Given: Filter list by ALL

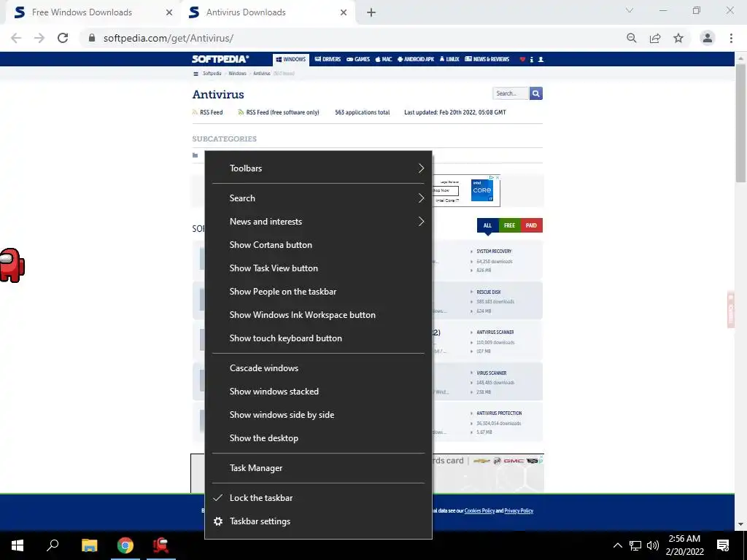Looking at the screenshot, I should coord(487,225).
